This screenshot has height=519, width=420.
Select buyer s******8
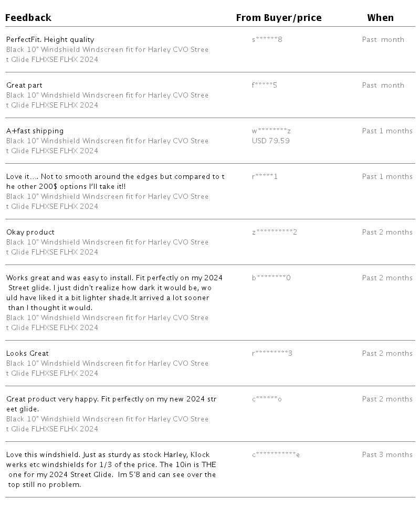(267, 40)
